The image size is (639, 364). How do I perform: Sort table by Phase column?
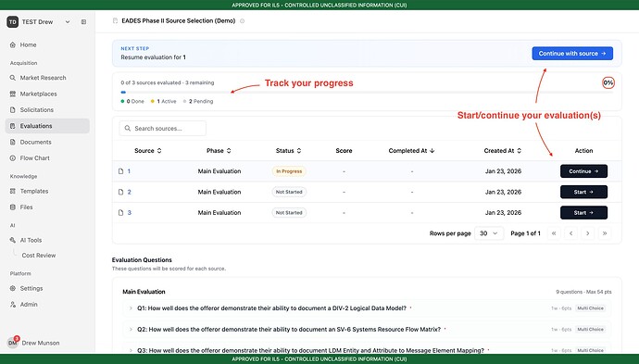point(219,151)
